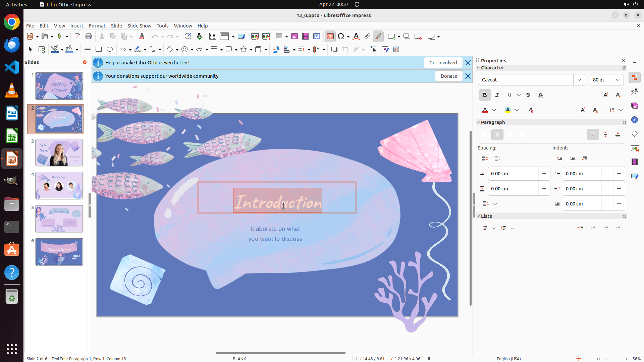
Task: Click the Shadow toggle icon
Action: (x=334, y=50)
